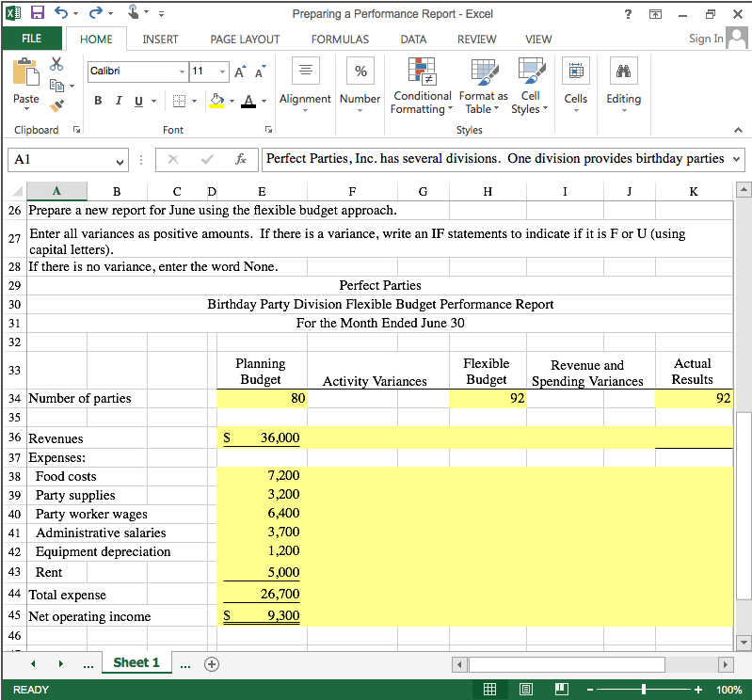752x700 pixels.
Task: Open the Alignment group
Action: [305, 85]
